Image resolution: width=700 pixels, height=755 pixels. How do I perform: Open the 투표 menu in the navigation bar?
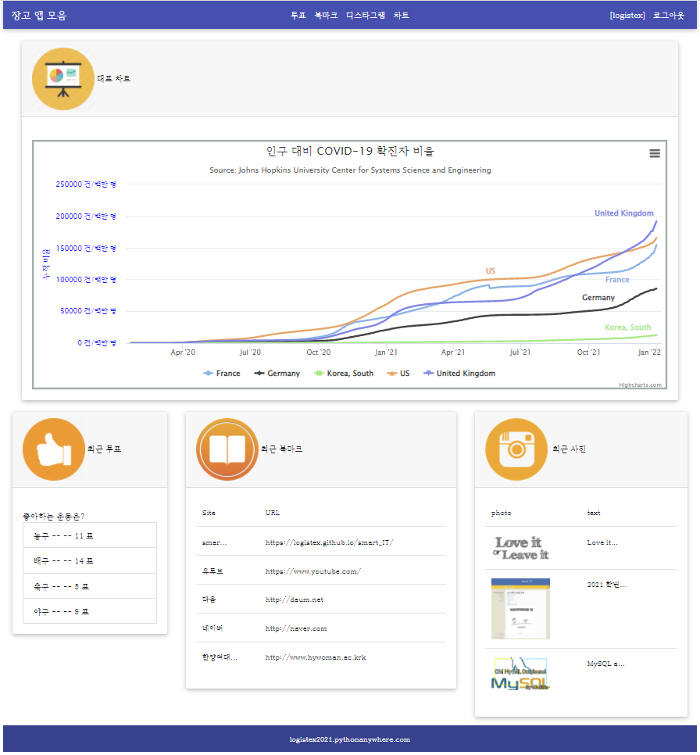[x=297, y=14]
